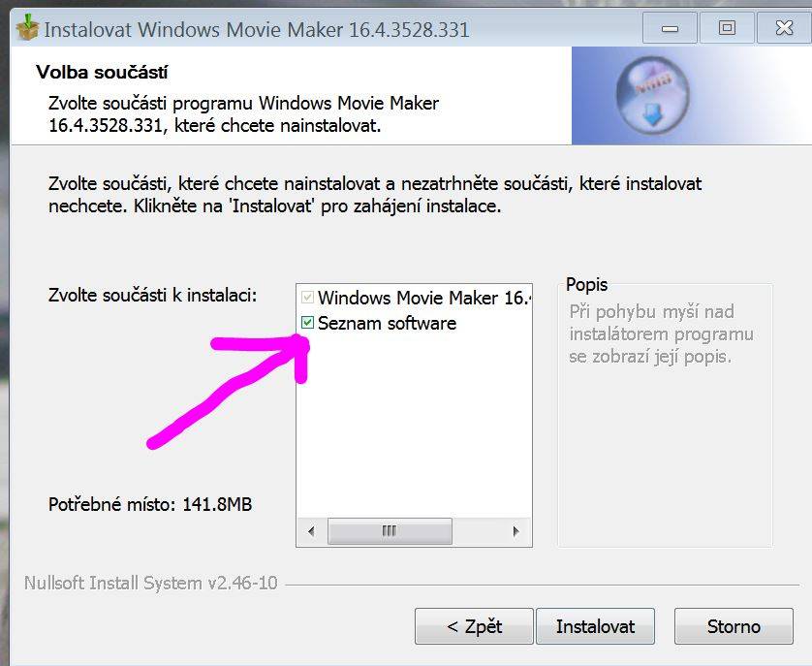
Task: Uncheck the Seznam software checkbox
Action: 307,323
